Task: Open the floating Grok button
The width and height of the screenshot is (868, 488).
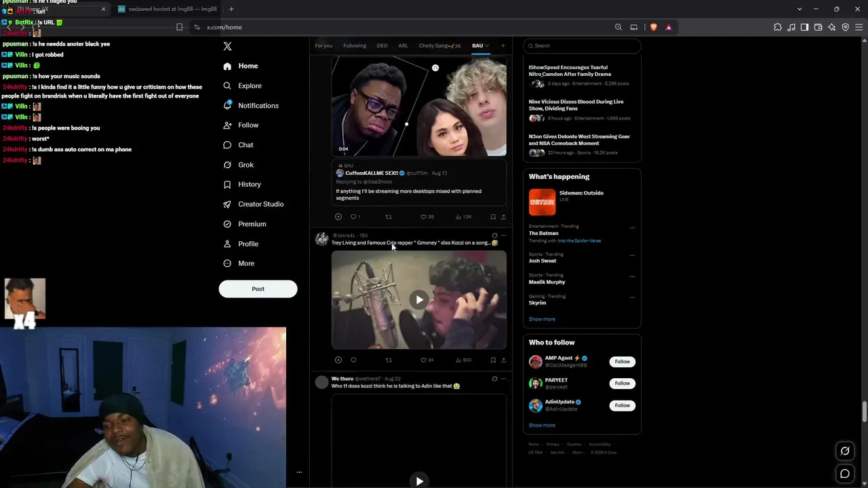Action: click(845, 451)
